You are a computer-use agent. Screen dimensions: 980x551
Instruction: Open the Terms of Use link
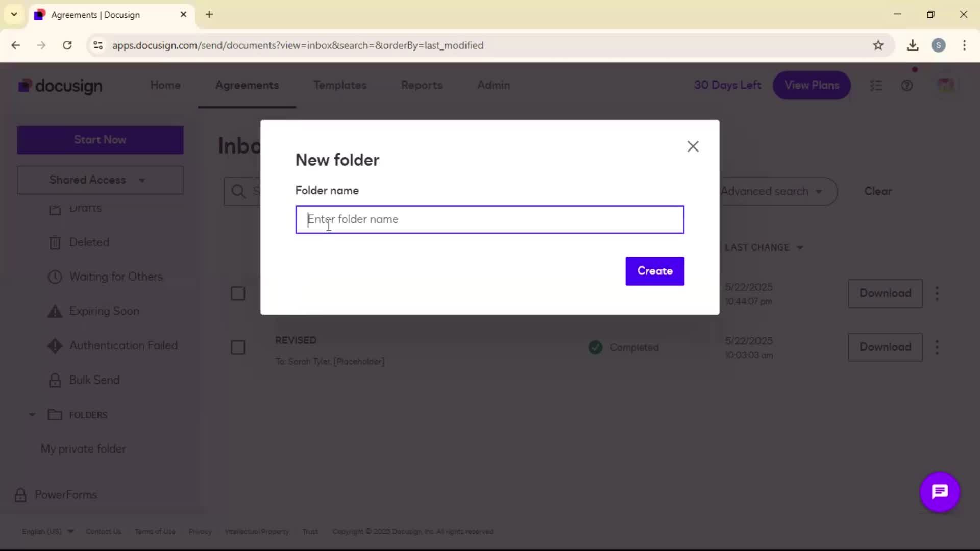pyautogui.click(x=155, y=532)
